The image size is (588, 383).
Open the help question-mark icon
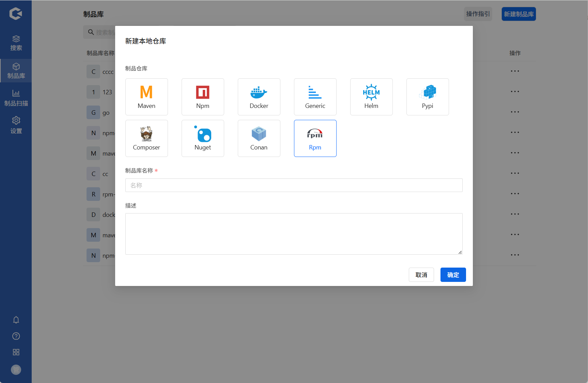point(16,336)
